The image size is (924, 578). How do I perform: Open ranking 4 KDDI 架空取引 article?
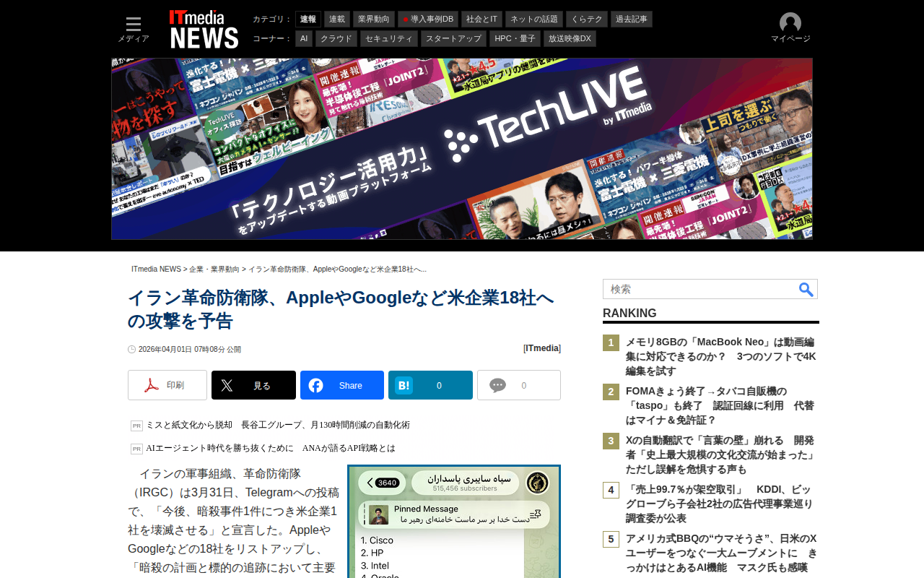coord(719,504)
